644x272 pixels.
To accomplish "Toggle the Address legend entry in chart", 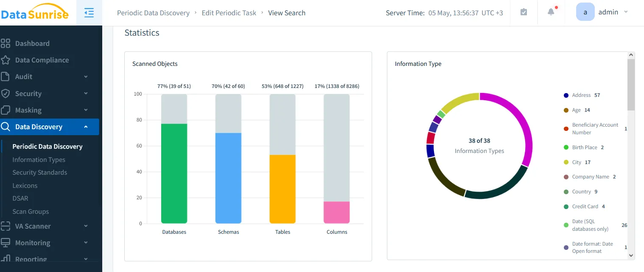I will (x=581, y=95).
